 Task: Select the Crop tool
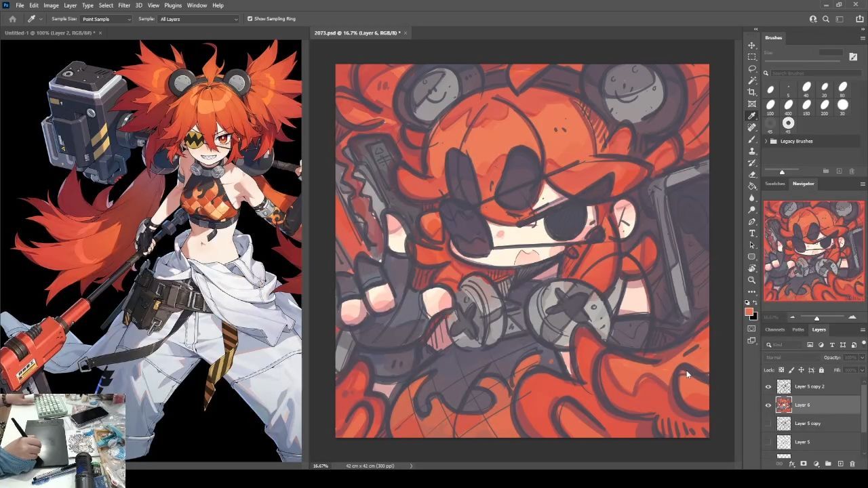point(751,92)
